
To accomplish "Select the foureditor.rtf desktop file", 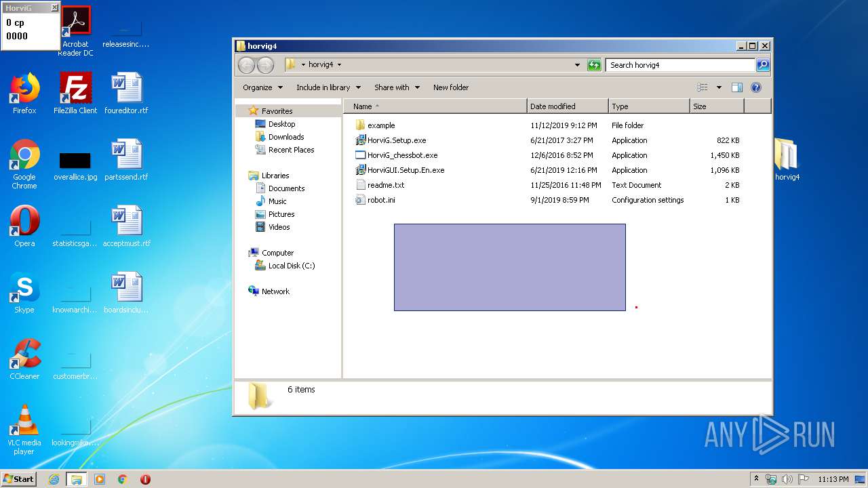I will click(126, 94).
